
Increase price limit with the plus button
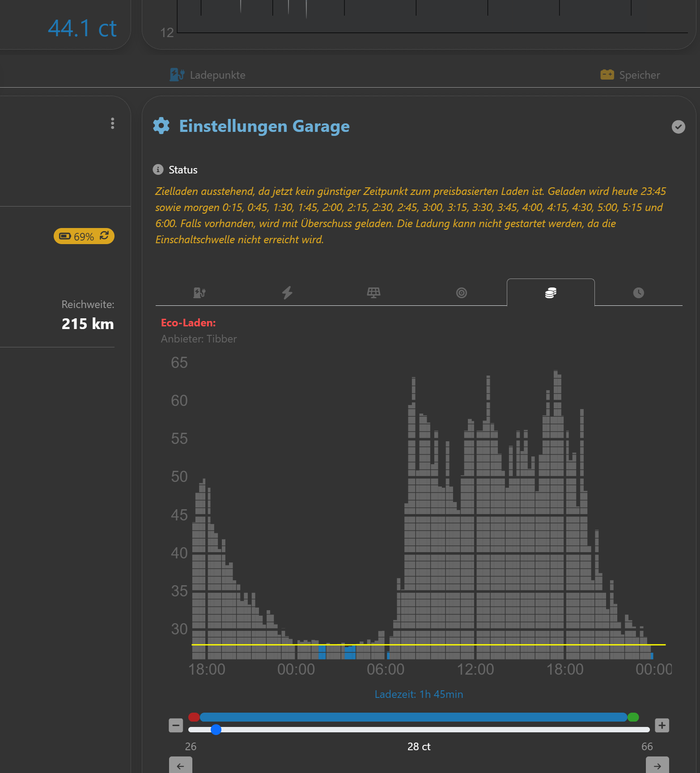(x=662, y=725)
